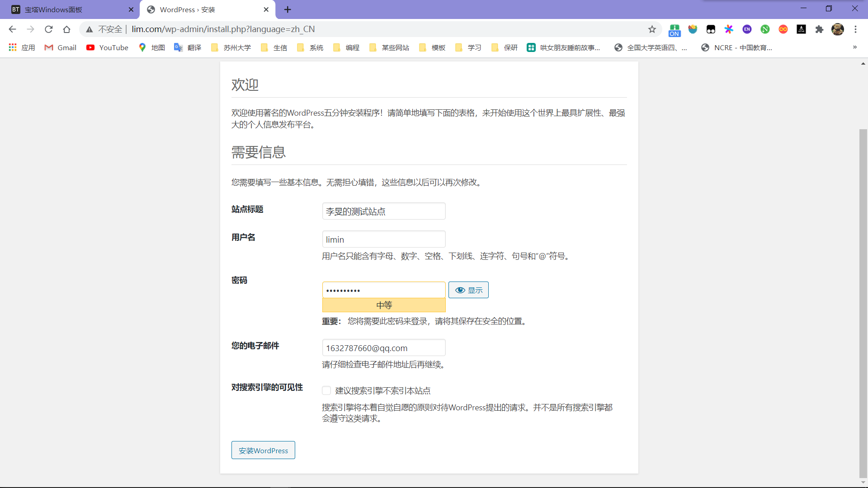Screen dimensions: 868x488
Task: Click the browser back arrow
Action: coord(12,29)
